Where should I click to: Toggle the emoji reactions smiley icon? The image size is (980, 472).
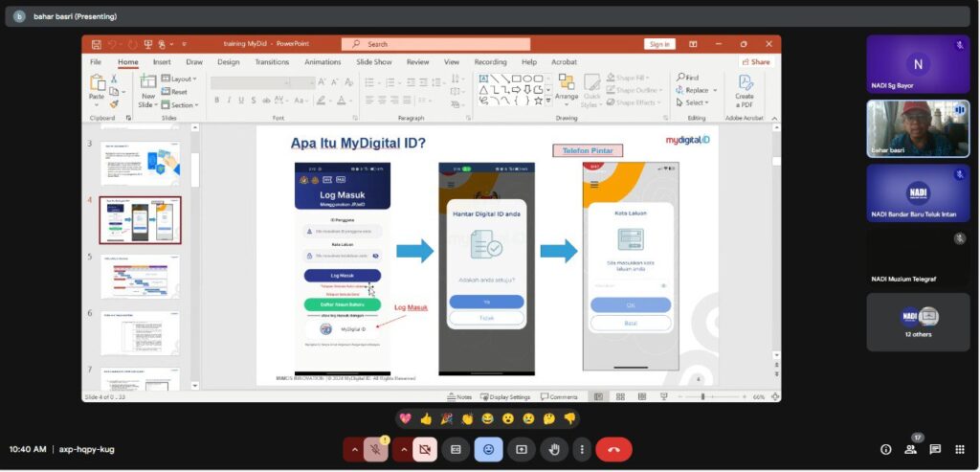coord(489,449)
